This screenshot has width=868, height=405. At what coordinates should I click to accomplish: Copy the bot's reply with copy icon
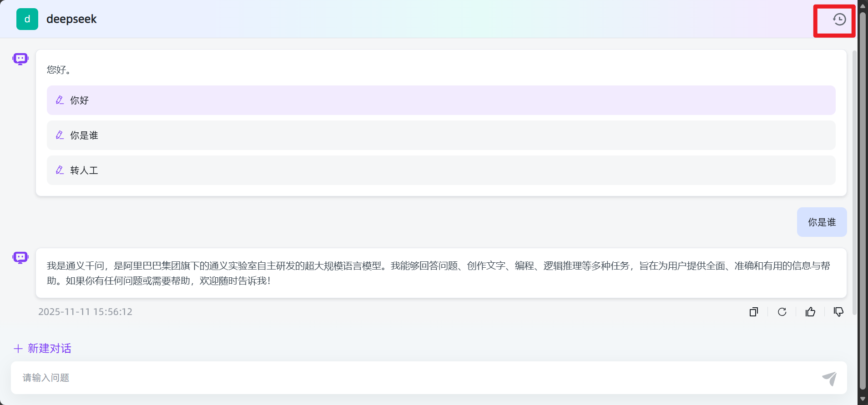[x=753, y=312]
